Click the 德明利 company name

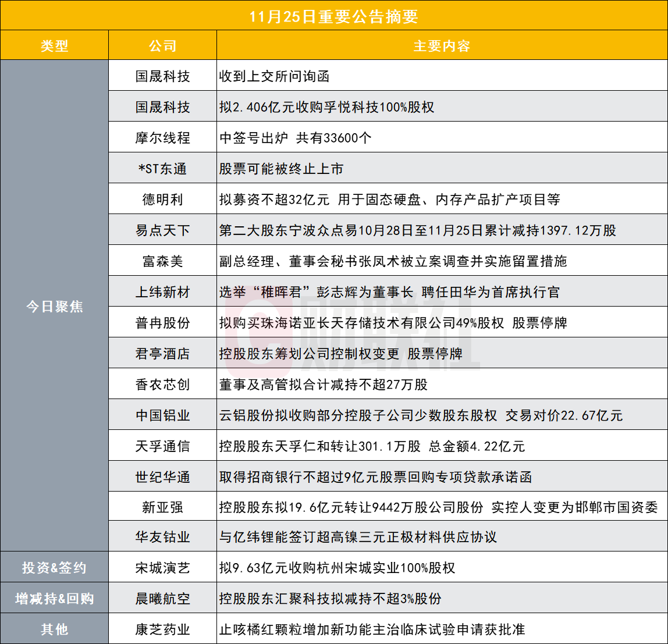click(x=162, y=200)
